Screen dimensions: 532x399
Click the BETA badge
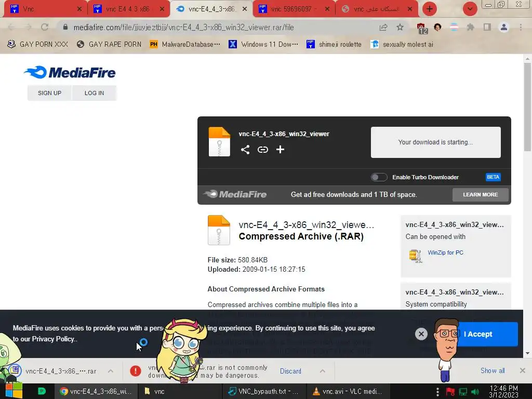493,177
